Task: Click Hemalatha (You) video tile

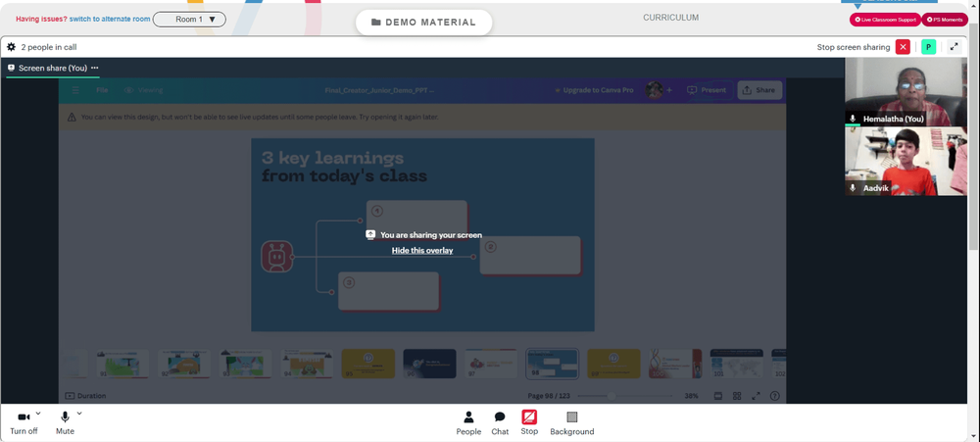Action: pos(906,92)
